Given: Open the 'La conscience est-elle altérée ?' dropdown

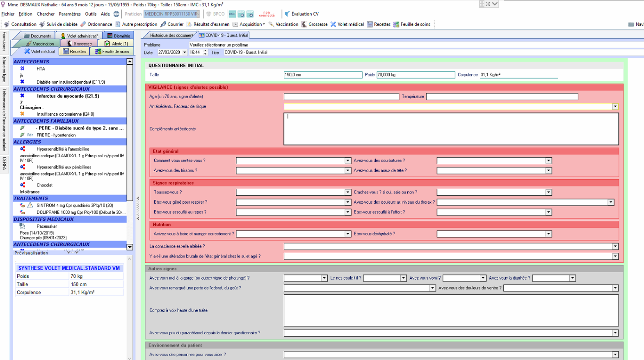Looking at the screenshot, I should 615,247.
